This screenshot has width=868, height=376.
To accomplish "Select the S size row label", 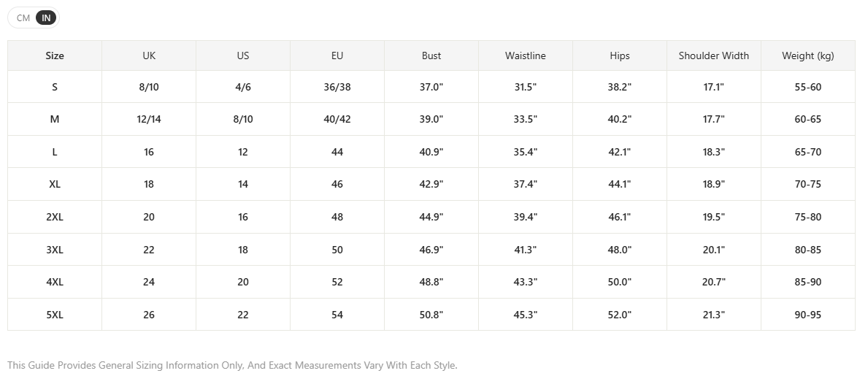I will 55,87.
